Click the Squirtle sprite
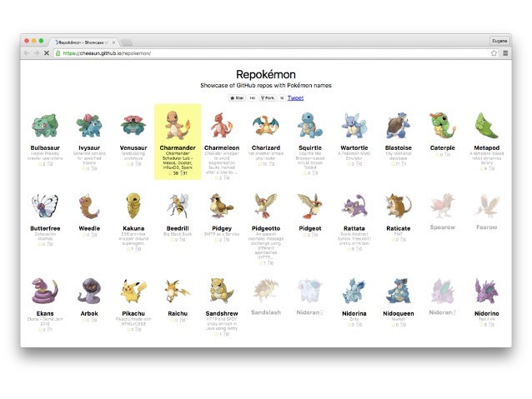Image resolution: width=532 pixels, height=399 pixels. (x=309, y=126)
